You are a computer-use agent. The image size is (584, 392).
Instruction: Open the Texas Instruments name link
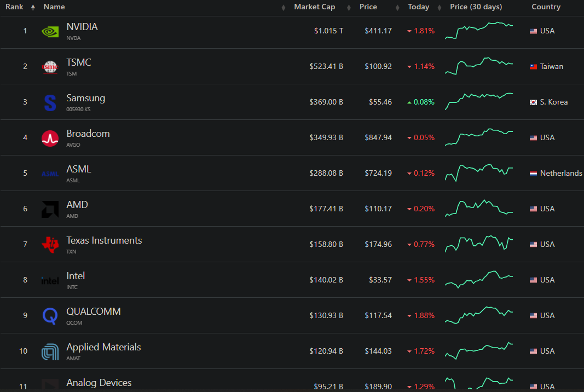pyautogui.click(x=104, y=240)
